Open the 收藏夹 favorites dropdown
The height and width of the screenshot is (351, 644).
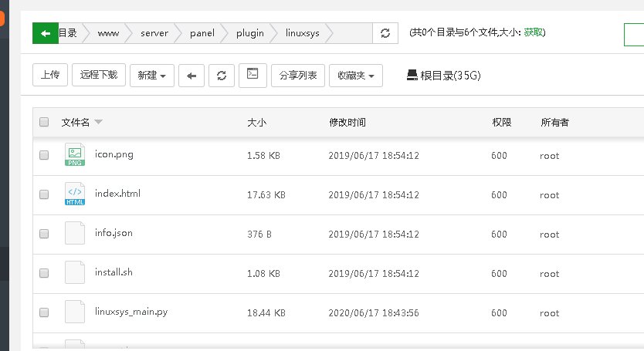[x=356, y=76]
